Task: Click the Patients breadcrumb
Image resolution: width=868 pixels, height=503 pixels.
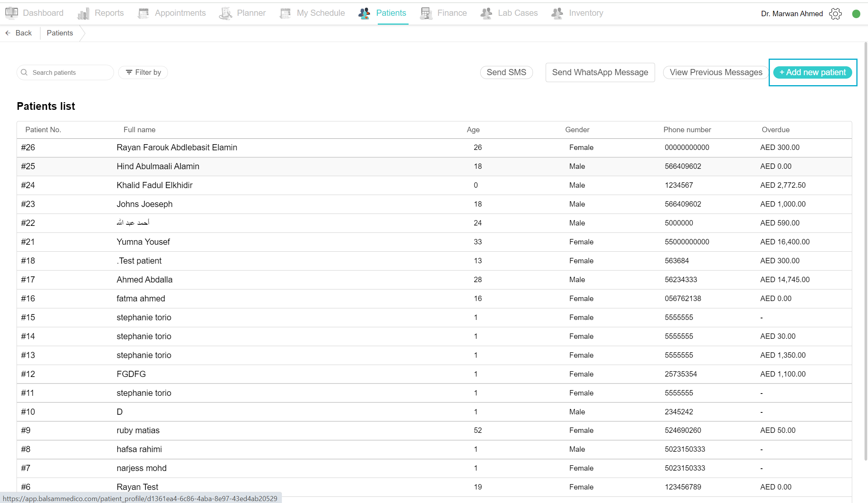Action: (x=60, y=33)
